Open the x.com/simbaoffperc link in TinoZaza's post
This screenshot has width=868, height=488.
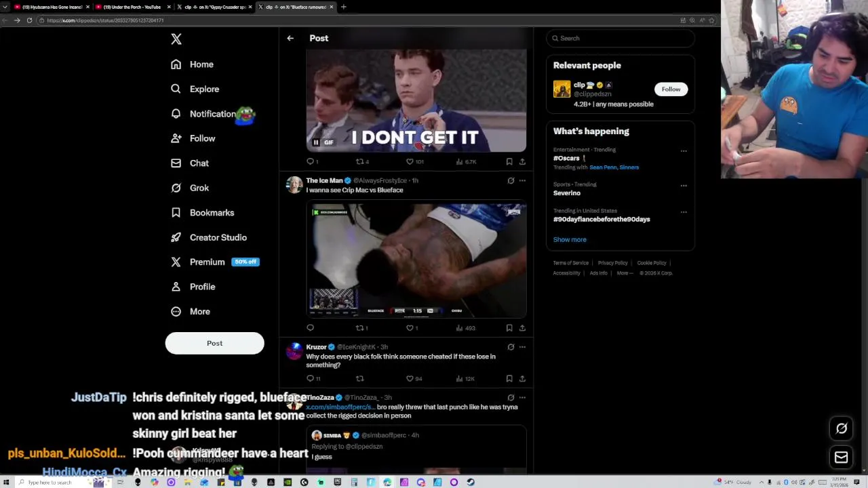pyautogui.click(x=340, y=407)
